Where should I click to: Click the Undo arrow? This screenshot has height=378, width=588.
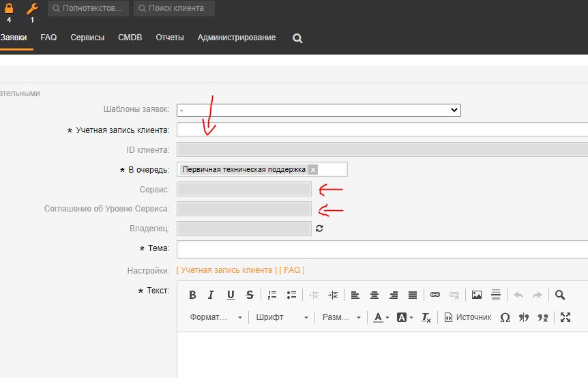(x=518, y=295)
